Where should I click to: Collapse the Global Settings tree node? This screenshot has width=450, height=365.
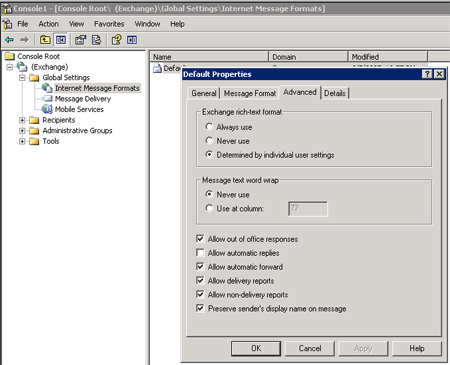click(22, 78)
